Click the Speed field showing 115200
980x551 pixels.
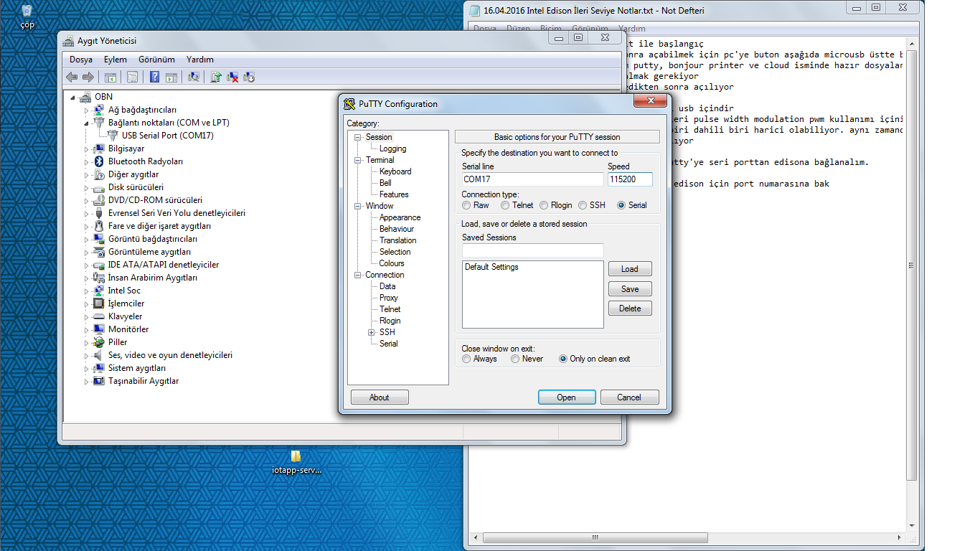630,179
